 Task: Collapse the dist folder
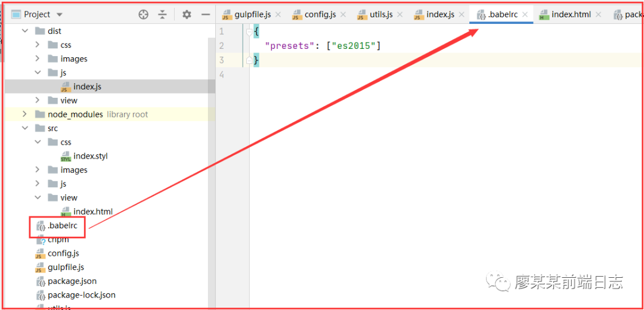tap(25, 31)
